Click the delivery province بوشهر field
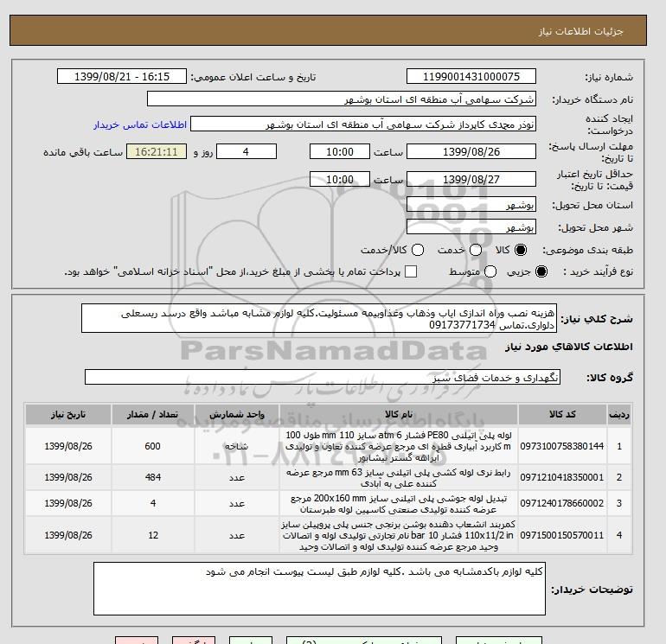This screenshot has height=644, width=666. point(471,205)
